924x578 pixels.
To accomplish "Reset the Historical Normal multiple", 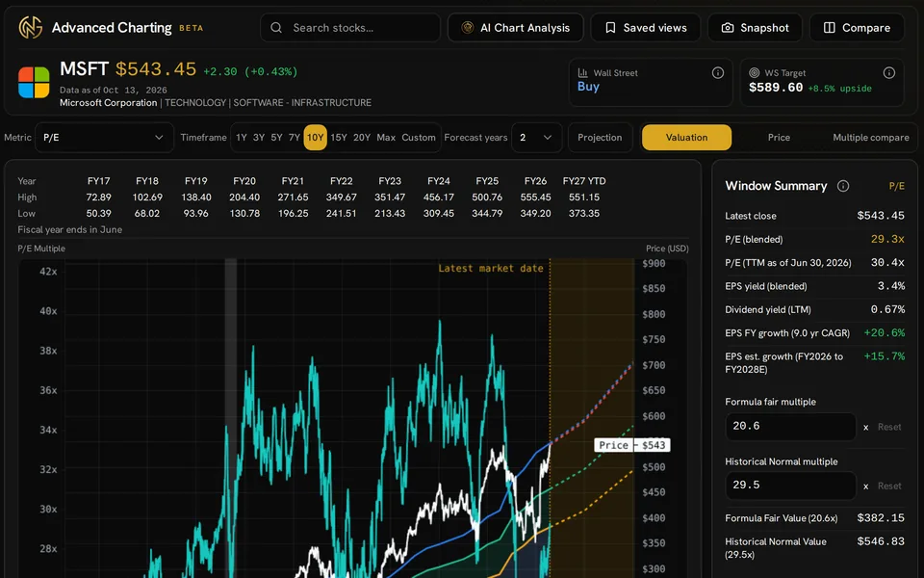I will point(889,486).
